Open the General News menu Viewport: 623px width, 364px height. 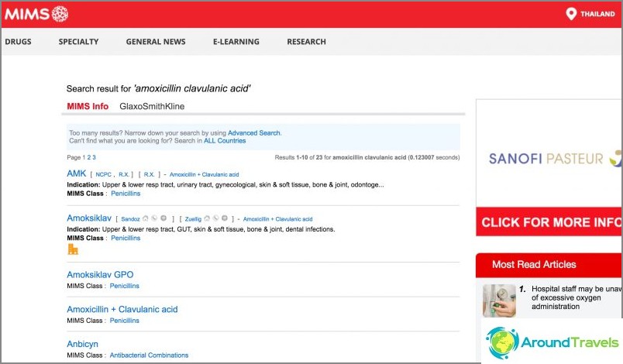point(156,42)
